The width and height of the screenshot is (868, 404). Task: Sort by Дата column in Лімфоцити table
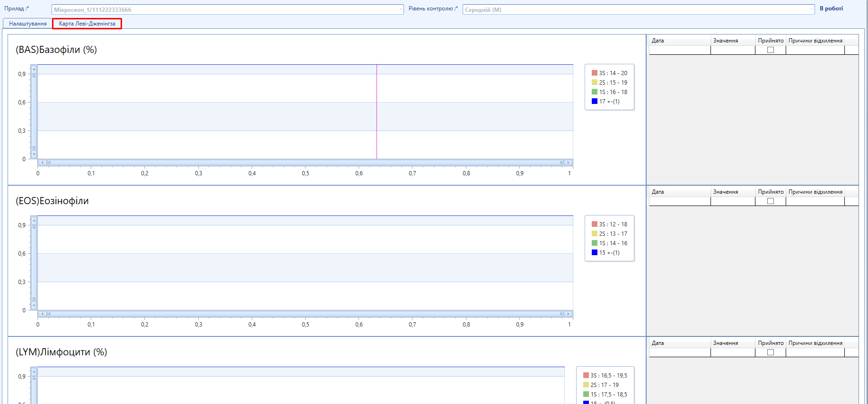pyautogui.click(x=680, y=343)
